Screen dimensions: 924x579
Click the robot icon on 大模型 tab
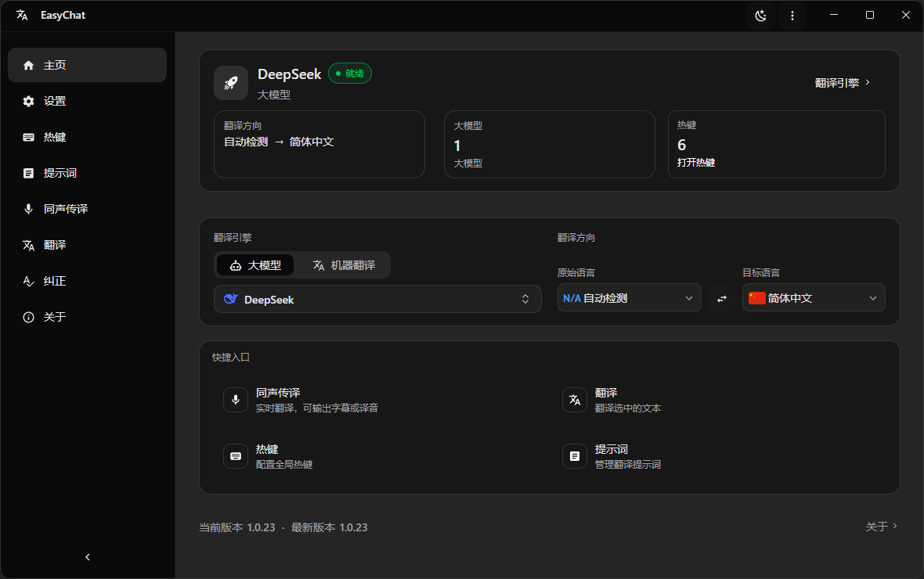(x=236, y=266)
